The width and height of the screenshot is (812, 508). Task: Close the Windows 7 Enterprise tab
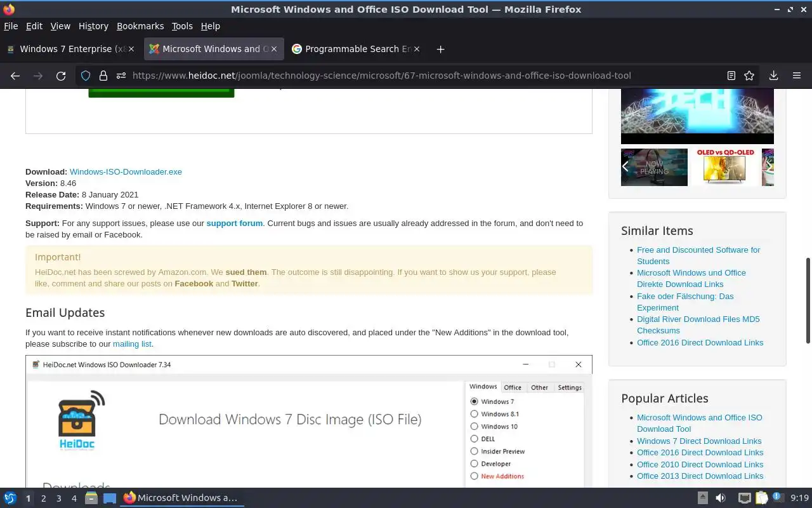click(x=131, y=49)
